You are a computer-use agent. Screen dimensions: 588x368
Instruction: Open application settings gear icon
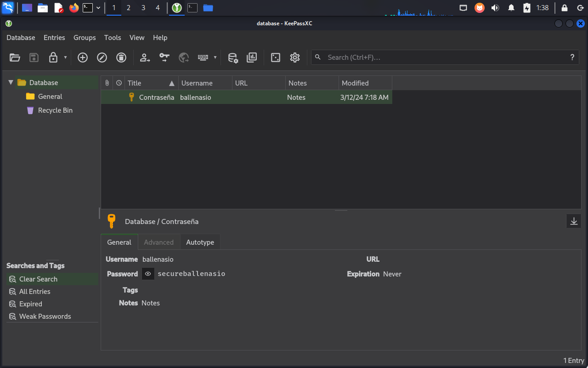[295, 57]
